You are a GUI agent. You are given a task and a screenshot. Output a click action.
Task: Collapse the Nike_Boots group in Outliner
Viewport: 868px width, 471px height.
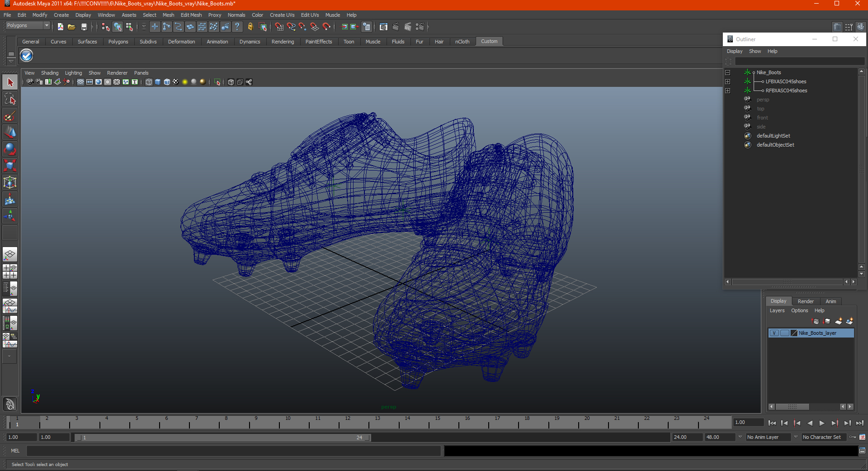click(x=727, y=72)
